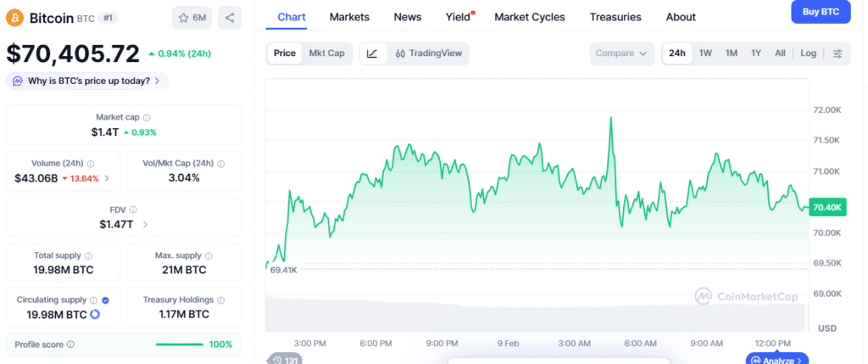
Task: Click Circulating supply info icon
Action: 94,300
